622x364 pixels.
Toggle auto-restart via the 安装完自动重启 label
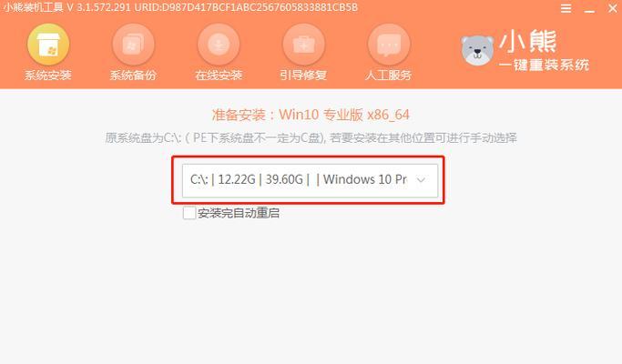pyautogui.click(x=239, y=213)
